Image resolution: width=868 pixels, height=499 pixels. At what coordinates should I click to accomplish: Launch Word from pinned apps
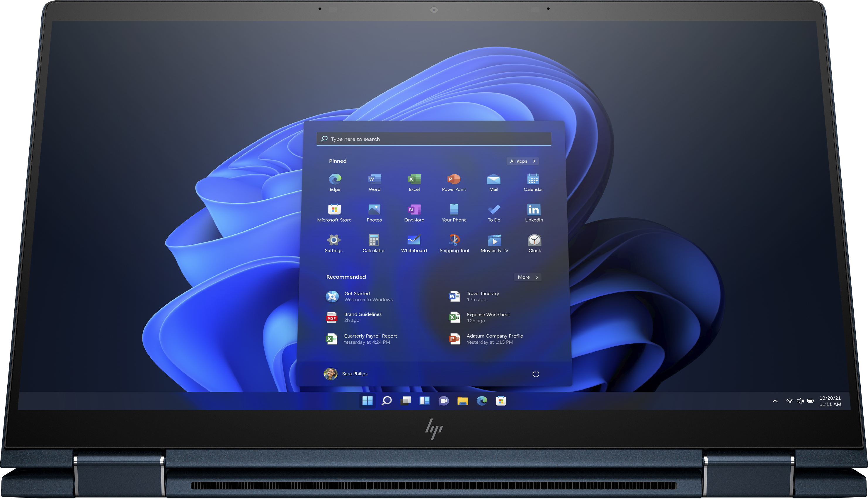click(x=374, y=182)
